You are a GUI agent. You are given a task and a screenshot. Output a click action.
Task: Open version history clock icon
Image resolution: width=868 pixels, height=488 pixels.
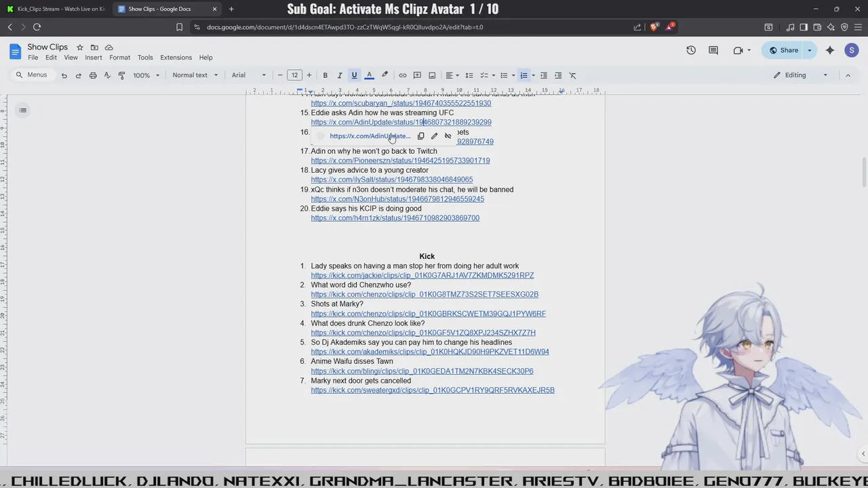pos(691,50)
